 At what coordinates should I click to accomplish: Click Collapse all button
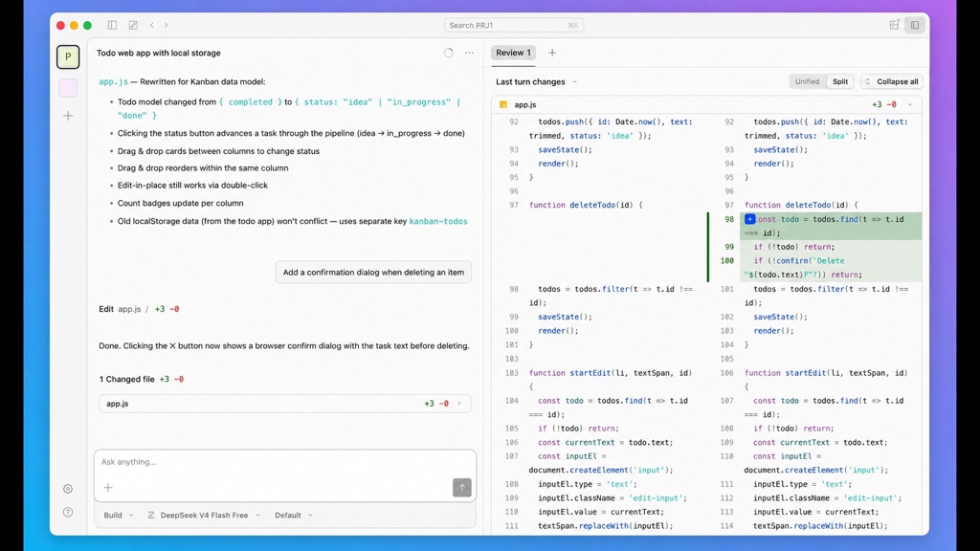pyautogui.click(x=891, y=82)
